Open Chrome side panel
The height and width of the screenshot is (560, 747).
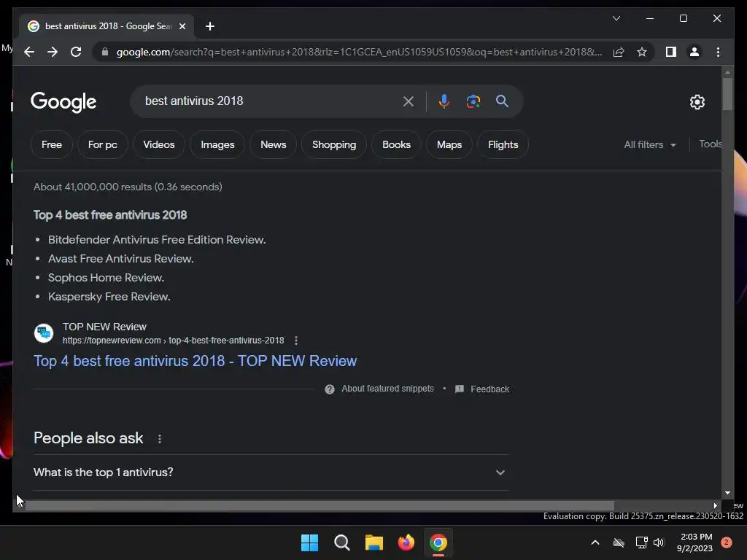pos(671,52)
